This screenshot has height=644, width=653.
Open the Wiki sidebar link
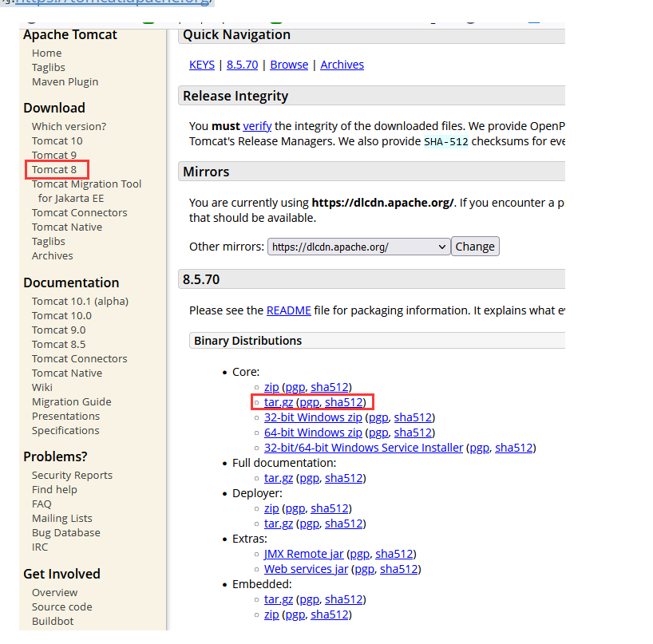point(42,388)
